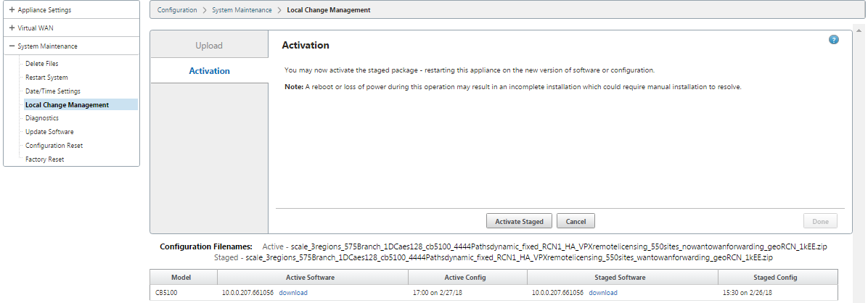Click the Staged Software column header

pos(623,277)
